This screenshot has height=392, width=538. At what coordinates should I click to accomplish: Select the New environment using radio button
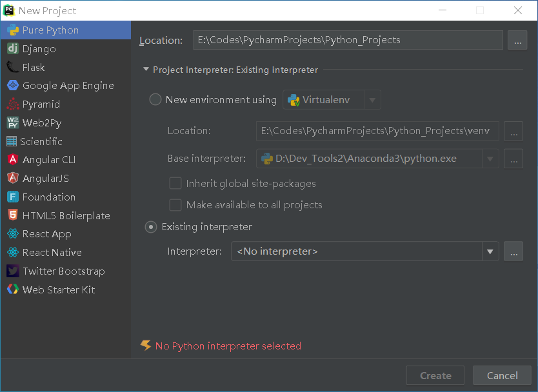(x=155, y=99)
